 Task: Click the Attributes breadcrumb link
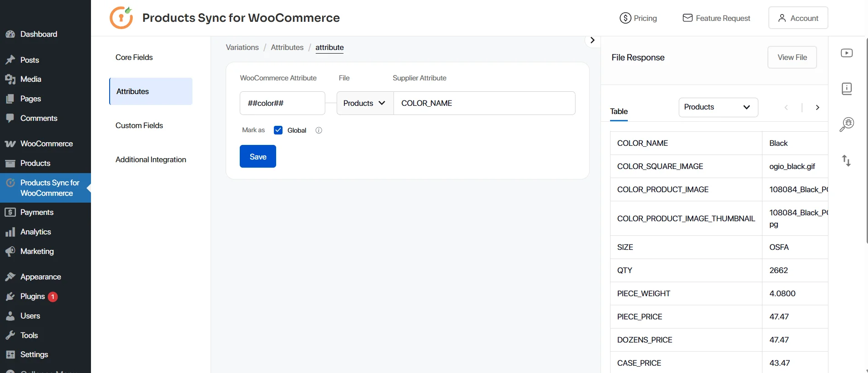click(x=287, y=47)
